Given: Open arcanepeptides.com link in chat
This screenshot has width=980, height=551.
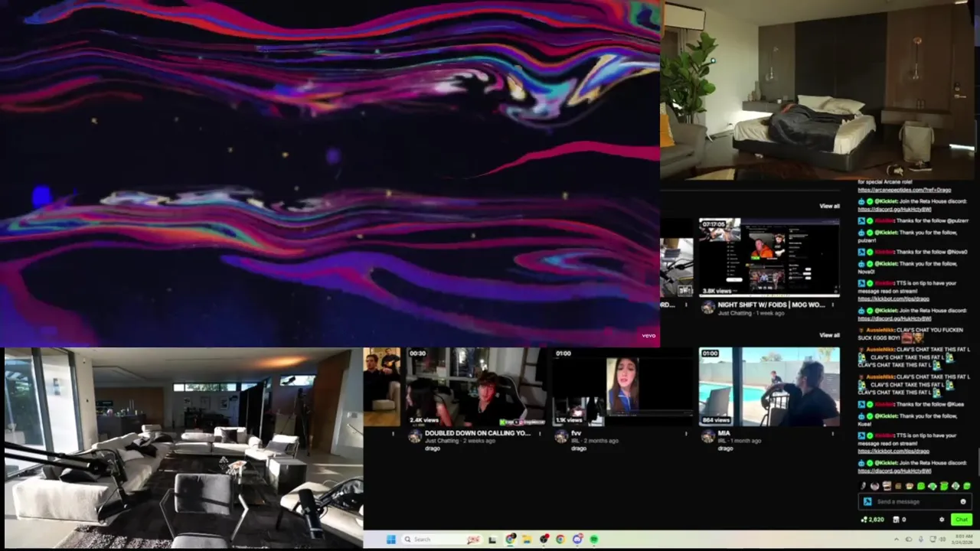Looking at the screenshot, I should (x=904, y=190).
